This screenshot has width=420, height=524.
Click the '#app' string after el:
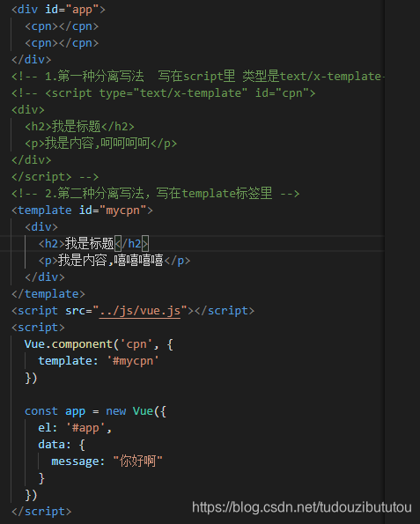click(85, 428)
